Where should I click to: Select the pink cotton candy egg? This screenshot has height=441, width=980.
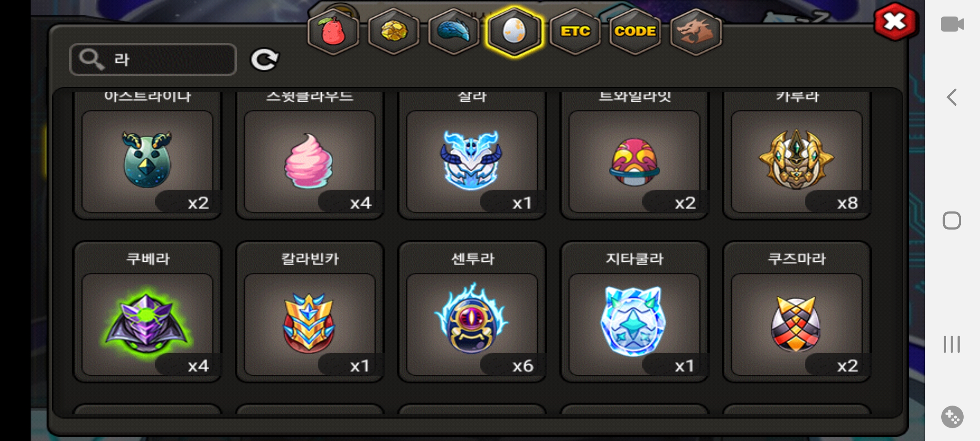pos(310,156)
